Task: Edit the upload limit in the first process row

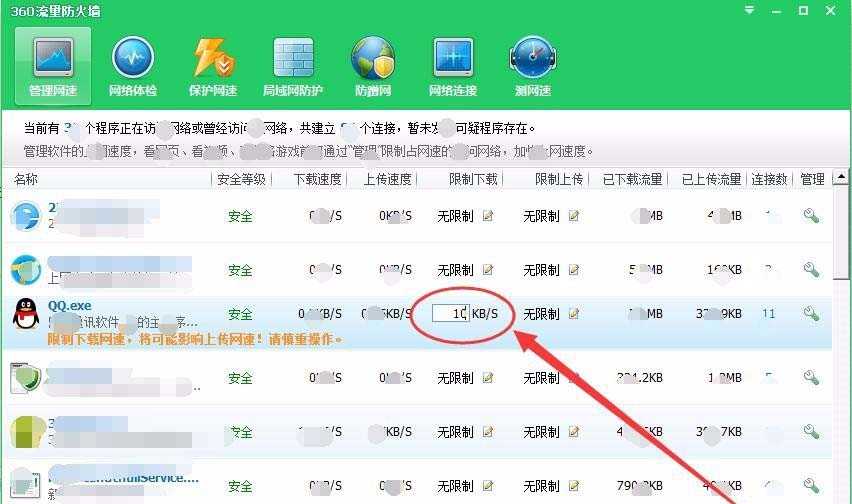Action: pyautogui.click(x=574, y=216)
